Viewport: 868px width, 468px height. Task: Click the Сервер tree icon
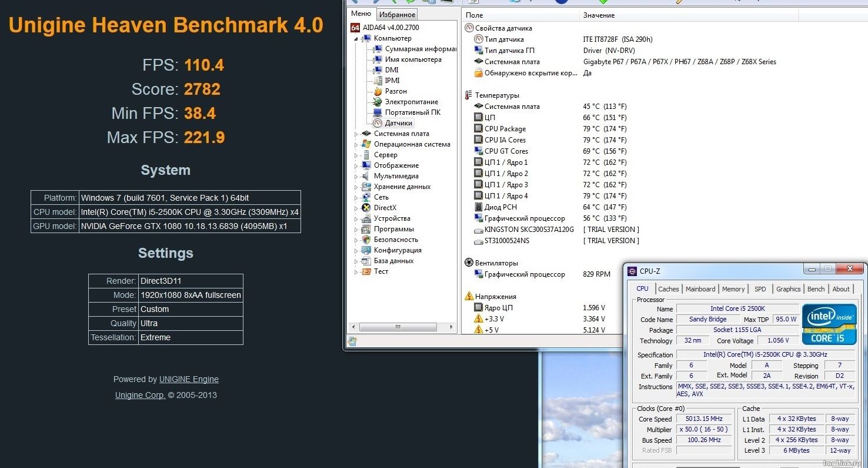(x=367, y=155)
